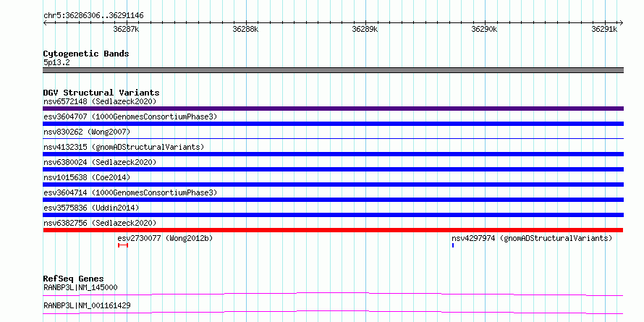Screen dimensions: 644x322
Task: Select the red nsv6382756 variant bar
Action: tap(333, 230)
